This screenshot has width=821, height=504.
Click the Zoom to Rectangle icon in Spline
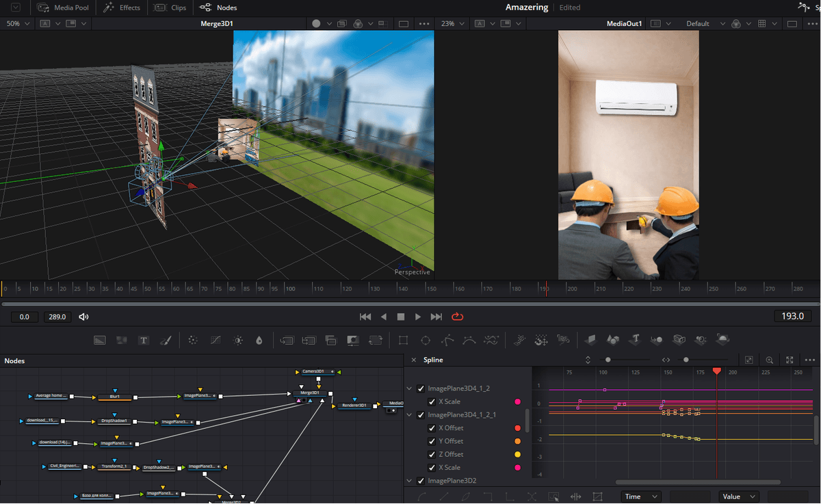point(770,360)
